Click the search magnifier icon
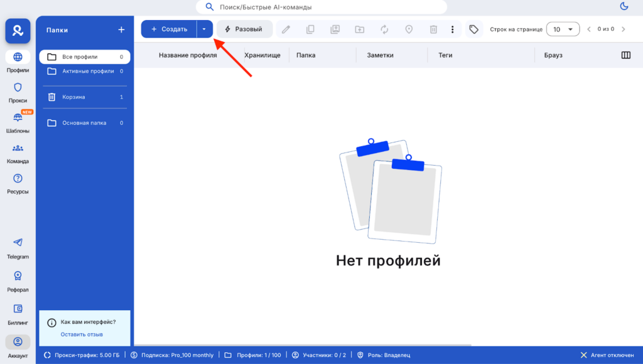The image size is (643, 364). click(210, 7)
